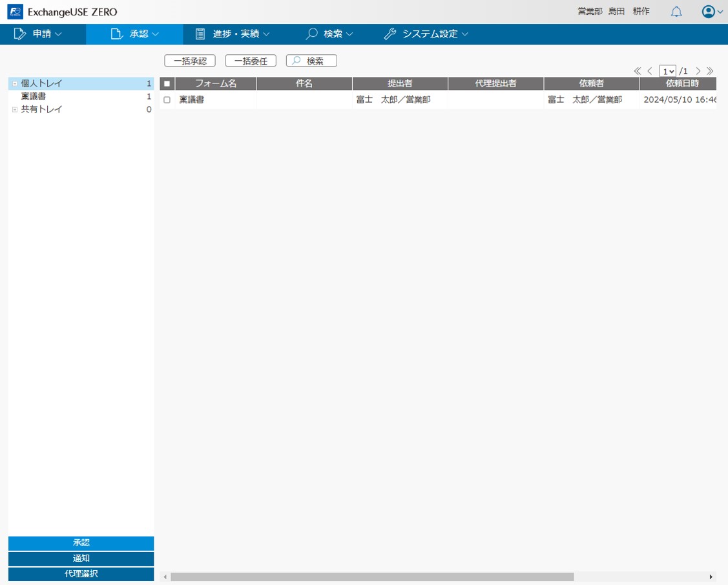The height and width of the screenshot is (585, 728).
Task: Switch to the 代理選択 tab
Action: pos(80,573)
